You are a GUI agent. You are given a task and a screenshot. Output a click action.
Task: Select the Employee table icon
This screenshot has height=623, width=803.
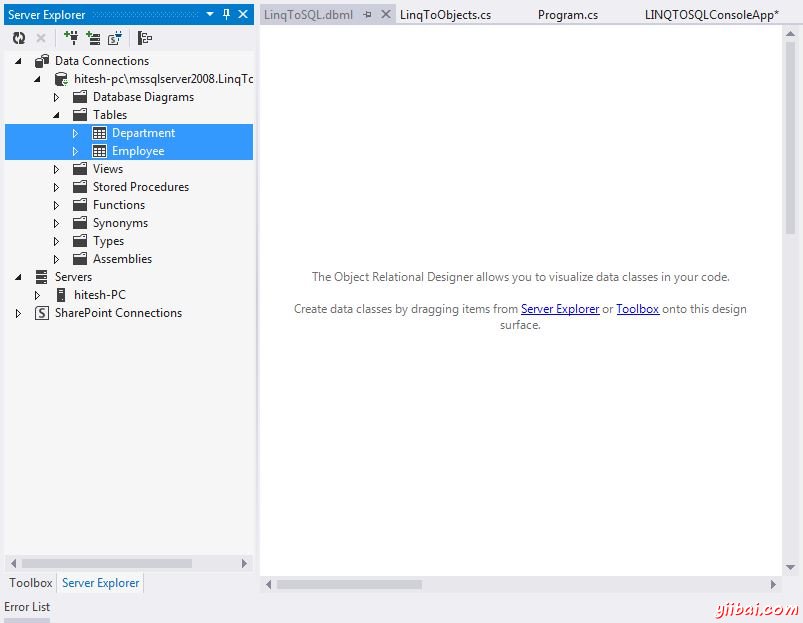[x=99, y=151]
